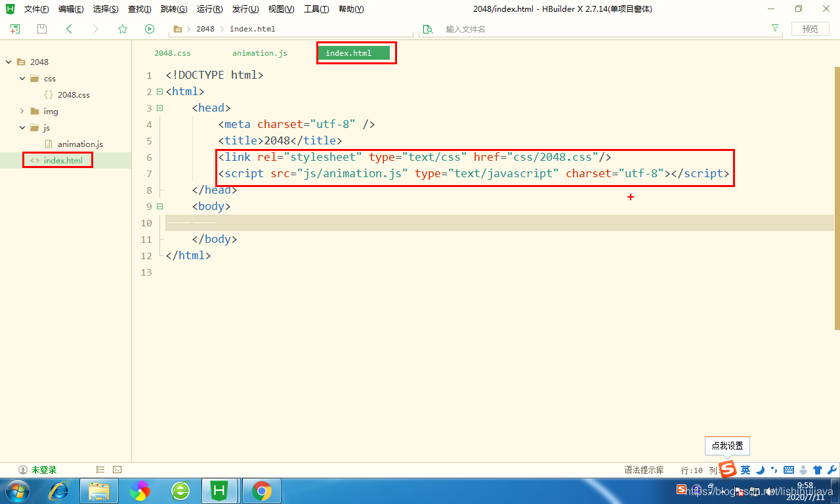Open the Sogou soft keyboard icon

[x=789, y=470]
